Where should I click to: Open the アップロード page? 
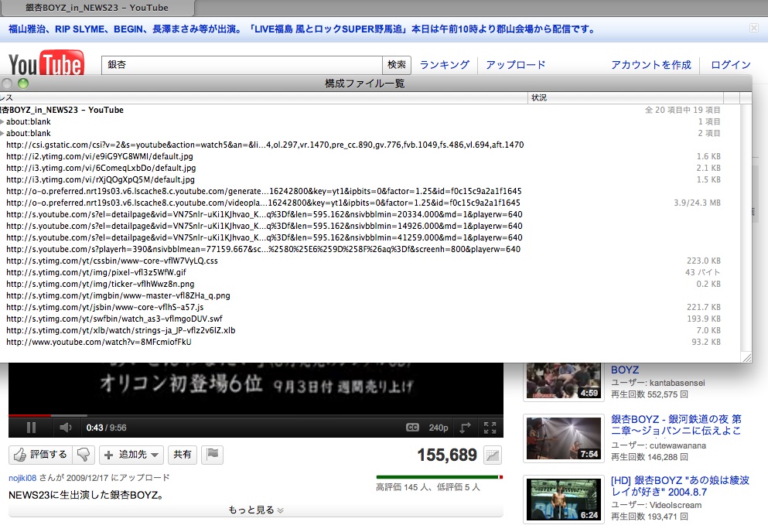coord(516,65)
